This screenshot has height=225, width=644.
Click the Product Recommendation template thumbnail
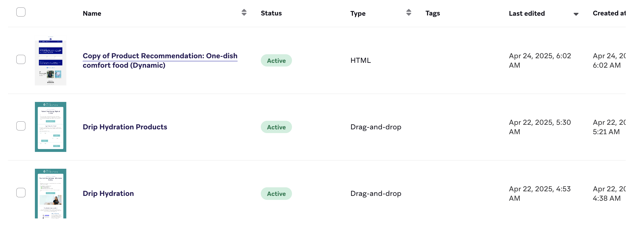(51, 61)
